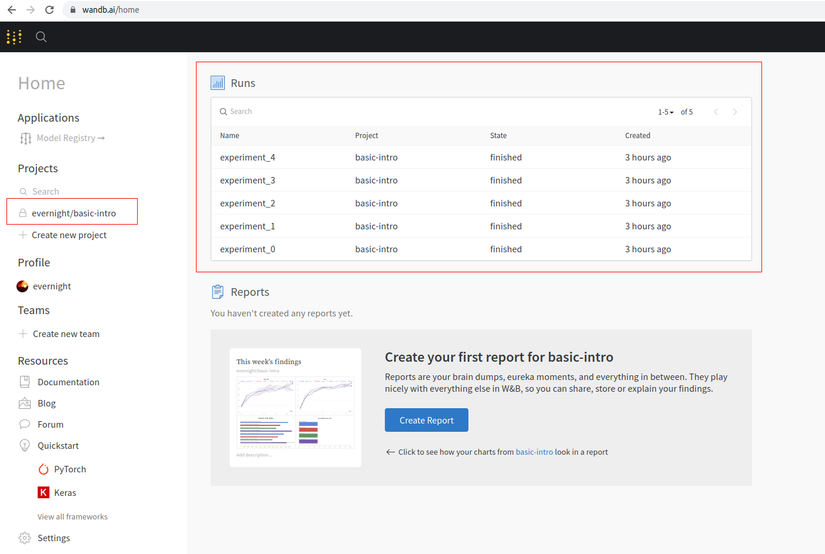Click the plus icon beside Create new project
This screenshot has width=825, height=554.
pyautogui.click(x=23, y=235)
